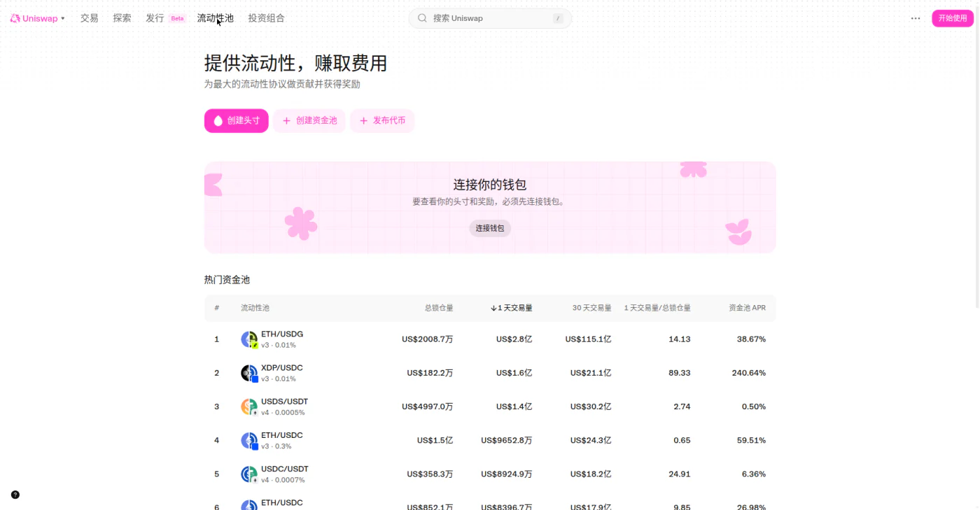Open the 投资组合 navigation tab

point(266,18)
